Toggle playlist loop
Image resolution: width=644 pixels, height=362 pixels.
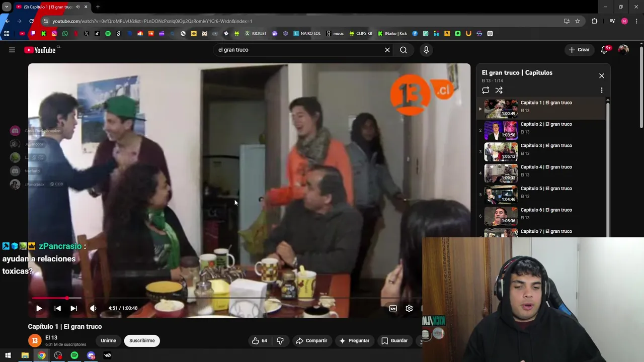pyautogui.click(x=486, y=90)
